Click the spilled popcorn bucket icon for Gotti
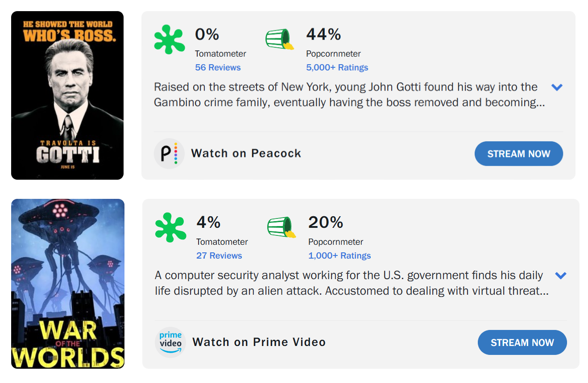Image resolution: width=588 pixels, height=383 pixels. click(280, 39)
